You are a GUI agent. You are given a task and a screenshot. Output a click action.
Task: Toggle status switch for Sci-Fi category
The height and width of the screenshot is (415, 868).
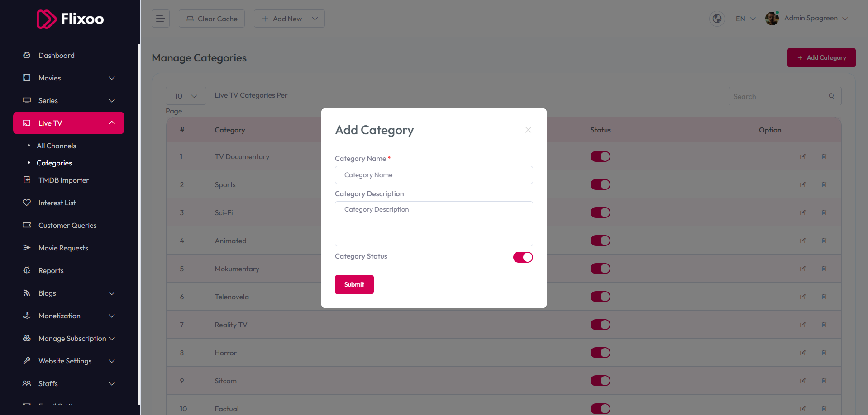pos(601,212)
